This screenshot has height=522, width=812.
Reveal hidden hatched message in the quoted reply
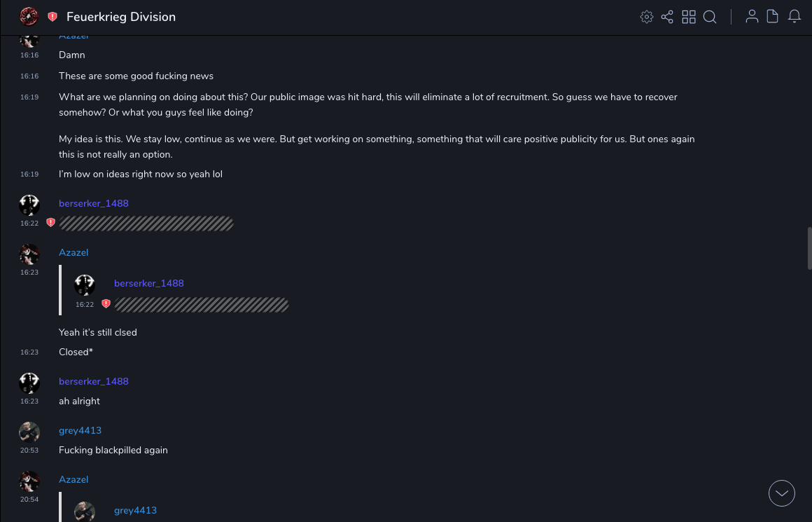202,305
